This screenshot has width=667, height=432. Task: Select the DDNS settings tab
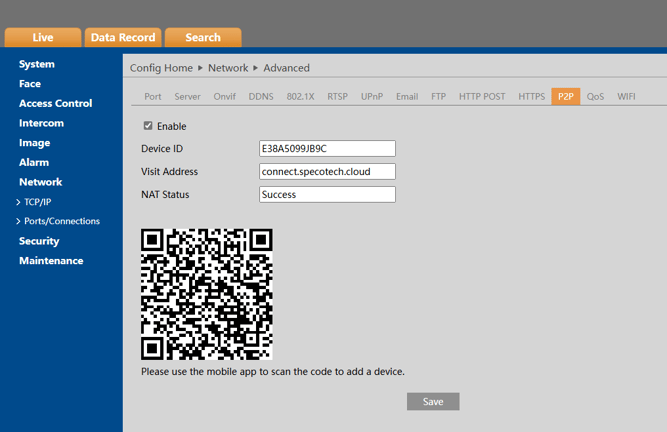(261, 97)
